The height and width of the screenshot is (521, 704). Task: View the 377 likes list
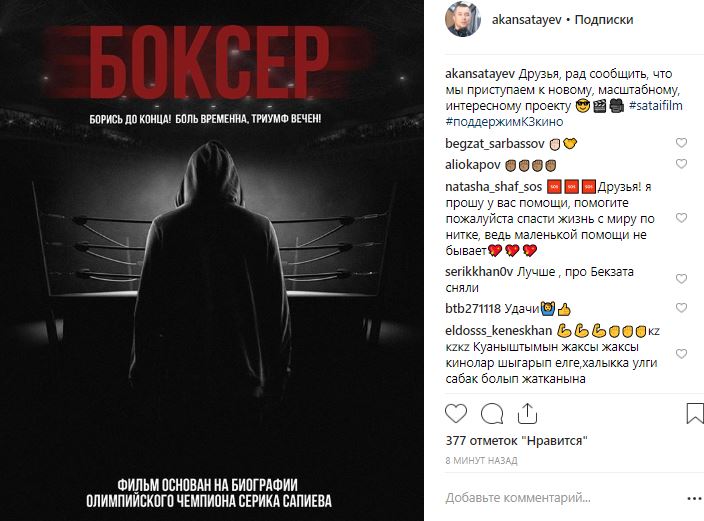(x=516, y=441)
